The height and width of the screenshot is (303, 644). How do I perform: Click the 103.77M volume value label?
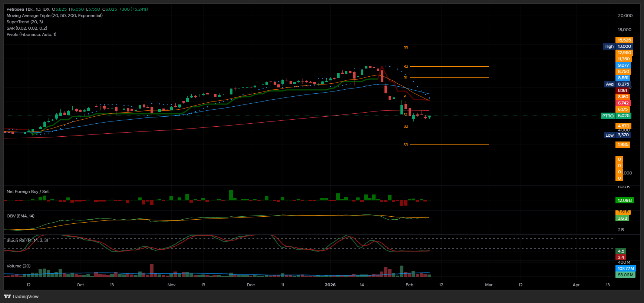625,269
